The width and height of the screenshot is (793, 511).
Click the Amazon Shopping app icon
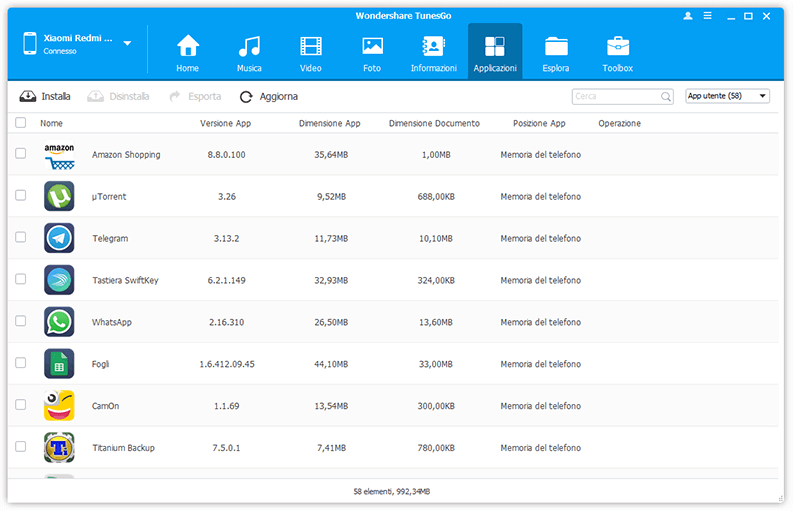tap(59, 155)
